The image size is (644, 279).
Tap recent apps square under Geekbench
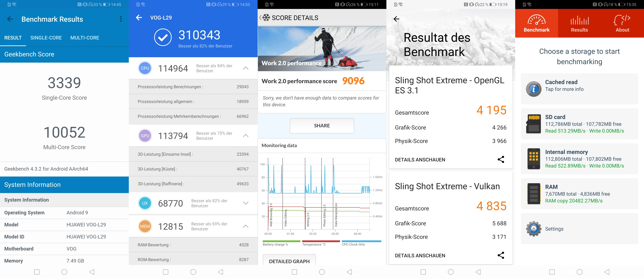(x=37, y=272)
